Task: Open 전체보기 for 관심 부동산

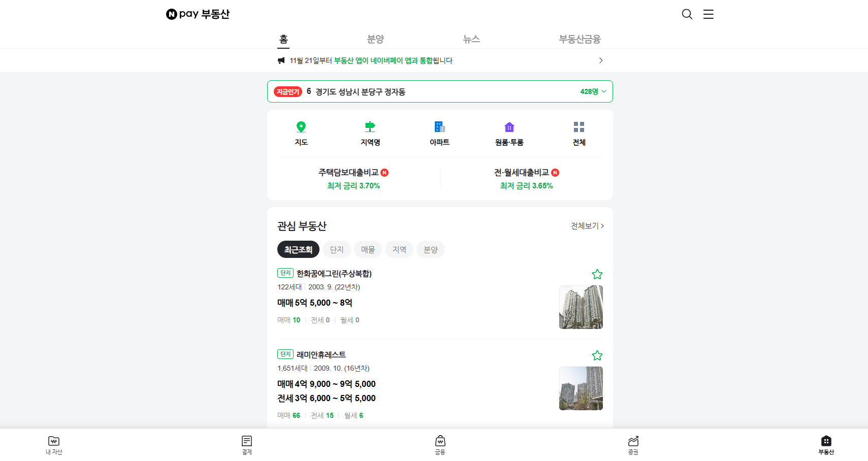Action: 586,225
